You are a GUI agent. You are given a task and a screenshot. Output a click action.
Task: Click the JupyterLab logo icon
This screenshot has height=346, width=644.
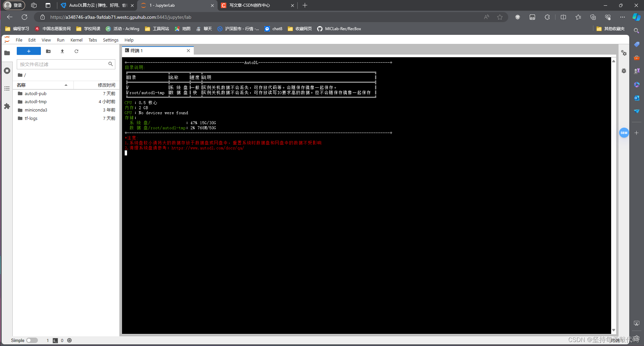7,40
